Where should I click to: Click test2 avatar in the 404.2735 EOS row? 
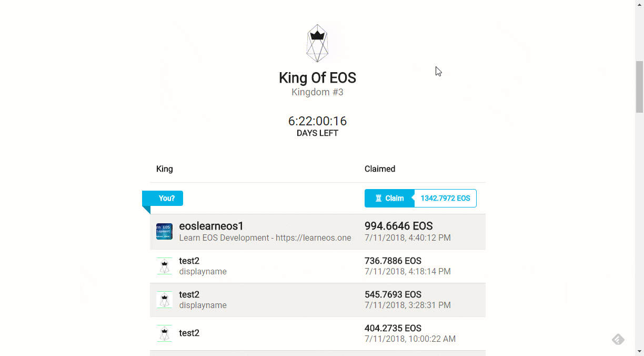pos(164,333)
